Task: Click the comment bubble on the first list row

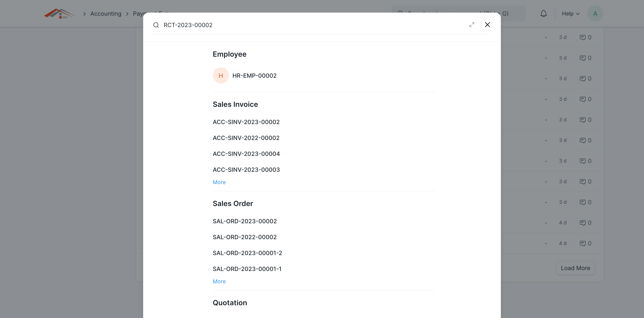Action: coord(583,37)
